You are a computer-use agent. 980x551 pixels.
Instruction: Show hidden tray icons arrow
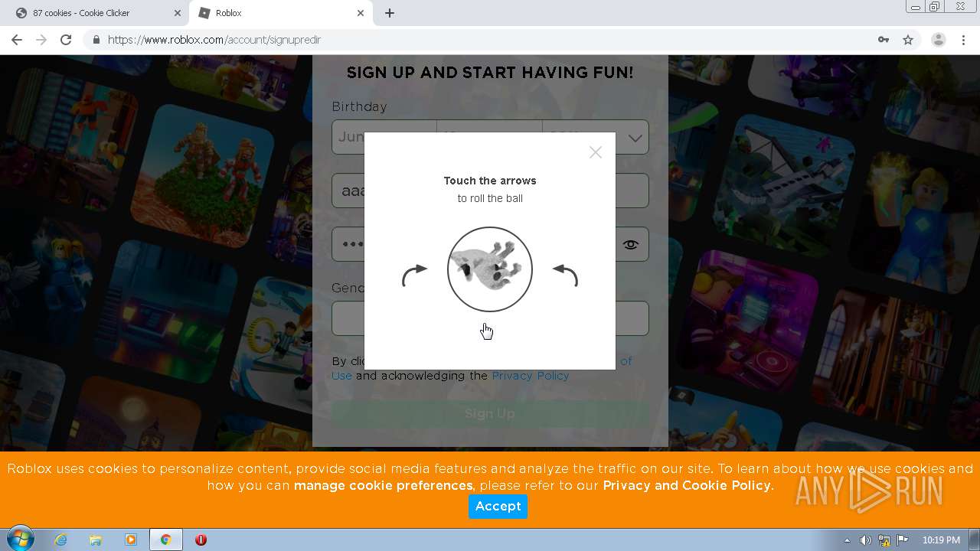coord(847,540)
